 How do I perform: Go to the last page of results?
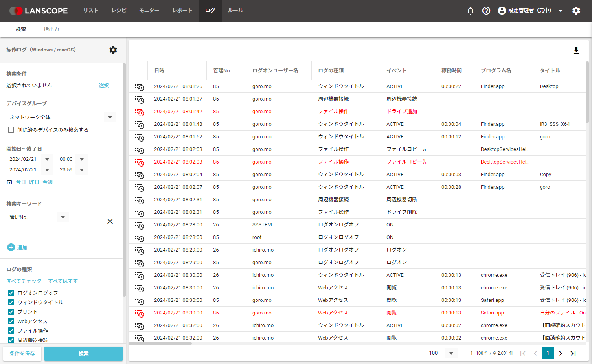pyautogui.click(x=573, y=353)
